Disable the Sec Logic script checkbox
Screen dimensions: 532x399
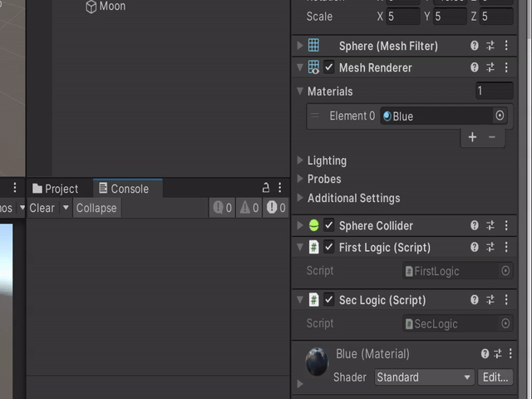tap(329, 299)
